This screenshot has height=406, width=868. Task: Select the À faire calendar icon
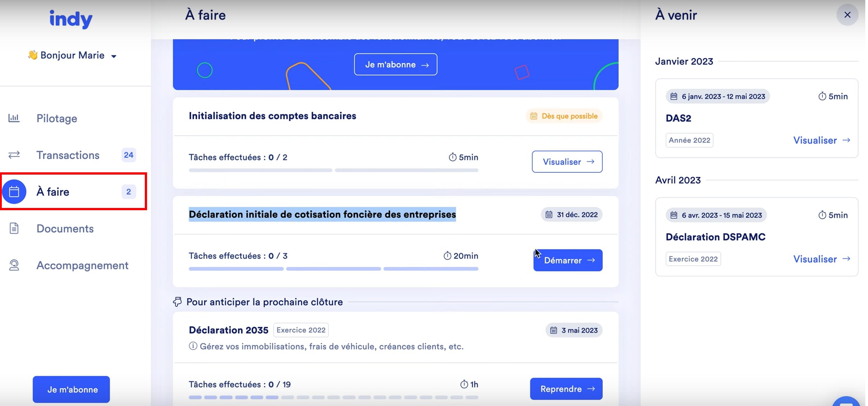pos(14,192)
